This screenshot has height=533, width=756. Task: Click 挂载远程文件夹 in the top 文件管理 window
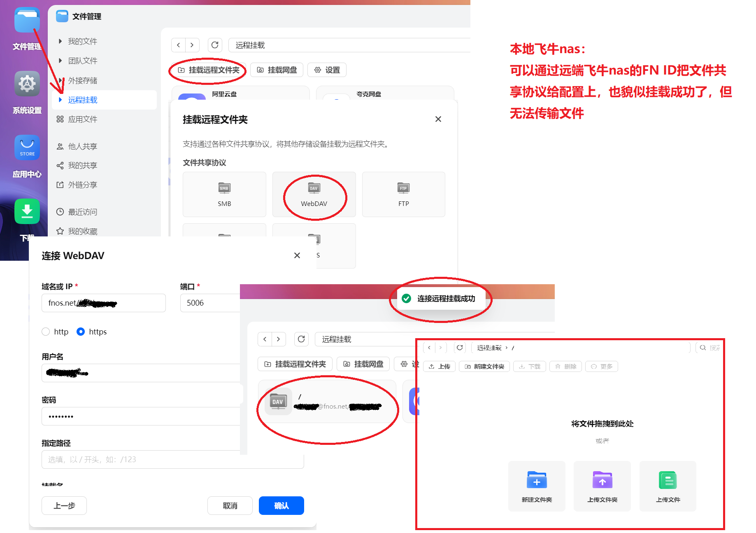click(x=209, y=70)
